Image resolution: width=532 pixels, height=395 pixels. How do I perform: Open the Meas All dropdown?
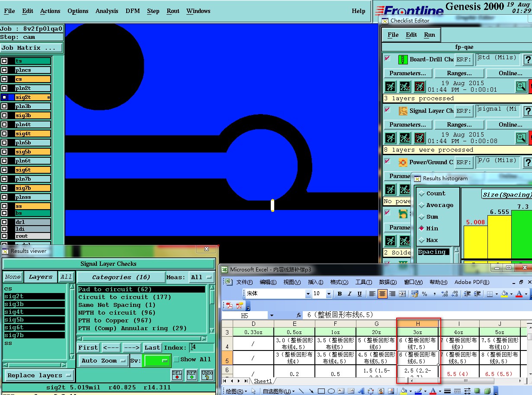click(x=202, y=277)
